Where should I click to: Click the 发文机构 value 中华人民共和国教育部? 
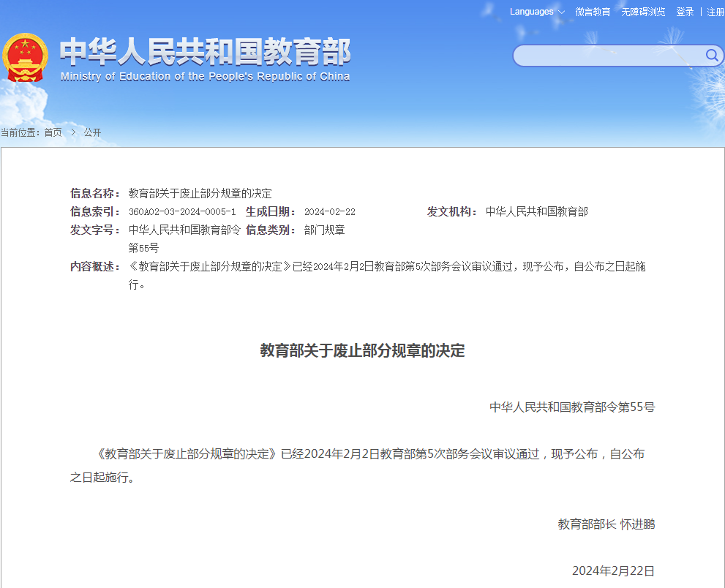click(x=536, y=211)
